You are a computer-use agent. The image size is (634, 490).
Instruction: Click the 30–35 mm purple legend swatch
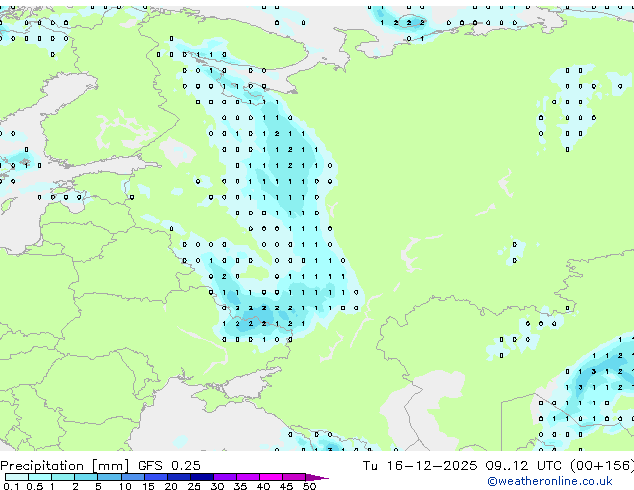coord(224,477)
